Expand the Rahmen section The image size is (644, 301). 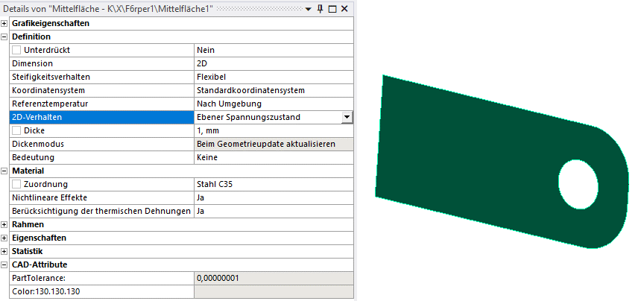click(x=4, y=224)
